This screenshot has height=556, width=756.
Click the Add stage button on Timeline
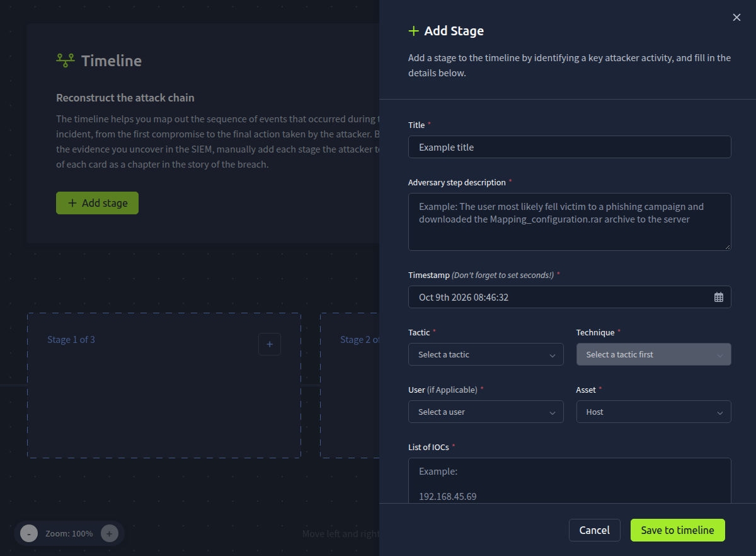coord(97,203)
